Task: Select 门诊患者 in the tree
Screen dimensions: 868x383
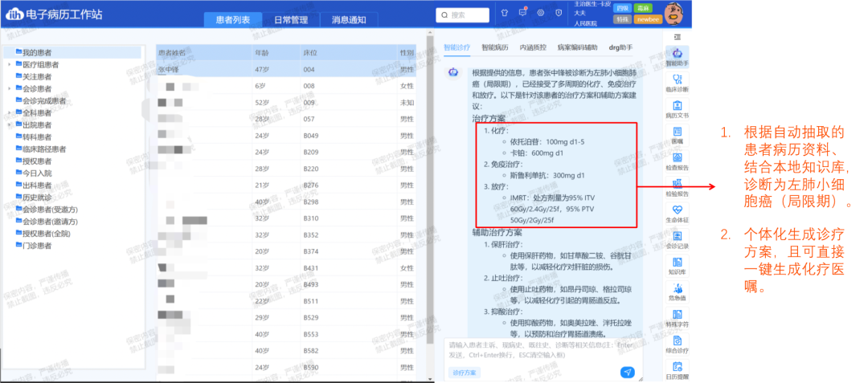Action: click(x=37, y=246)
